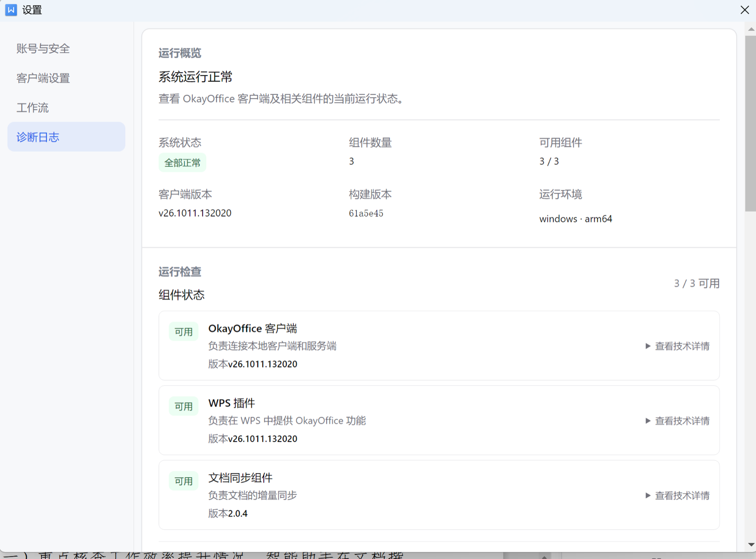Click 负责连接本地客户端和服务端 description
756x559 pixels.
[272, 346]
